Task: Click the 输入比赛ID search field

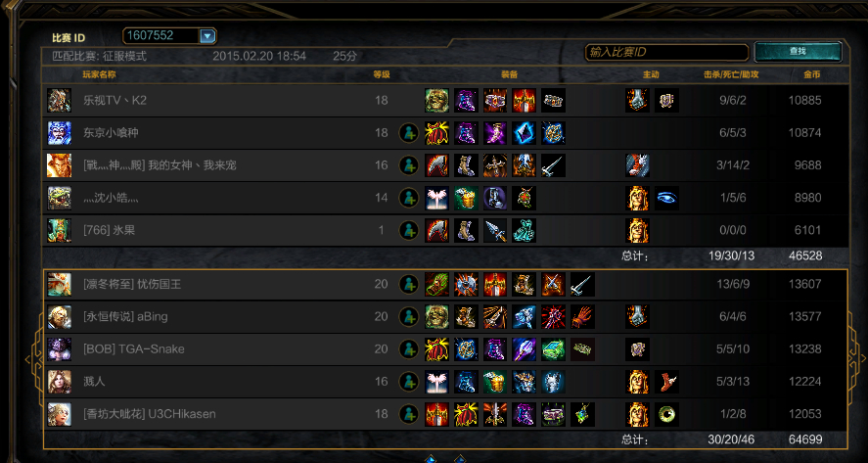Action: pyautogui.click(x=666, y=52)
